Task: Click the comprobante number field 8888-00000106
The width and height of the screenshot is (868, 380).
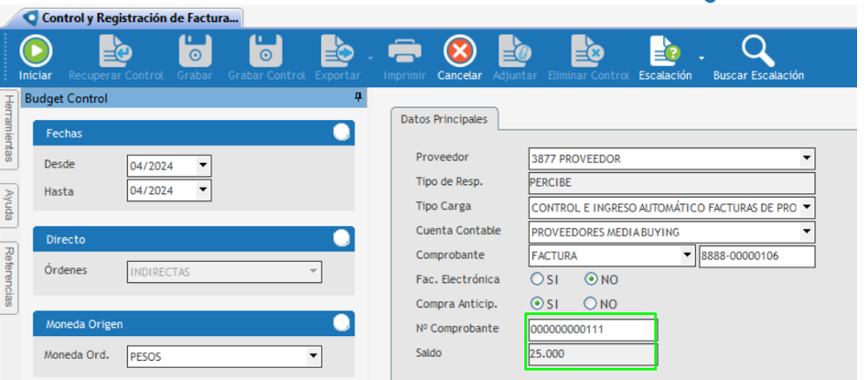Action: coord(756,255)
